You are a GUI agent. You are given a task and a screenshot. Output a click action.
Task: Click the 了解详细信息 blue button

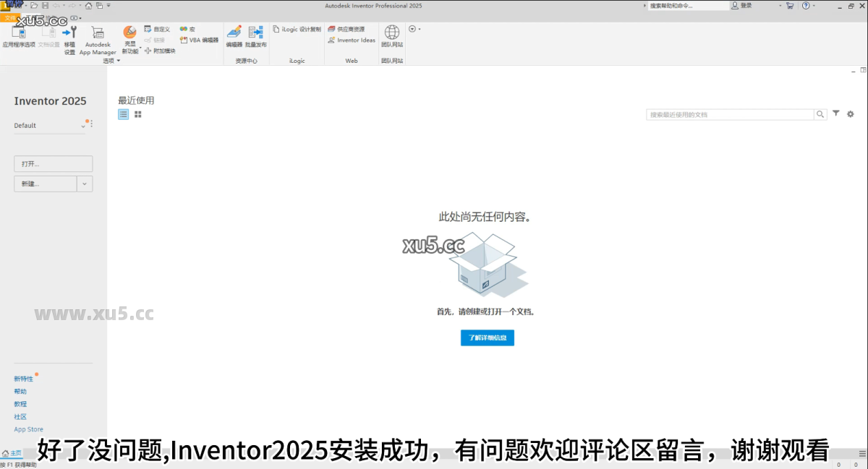click(487, 337)
